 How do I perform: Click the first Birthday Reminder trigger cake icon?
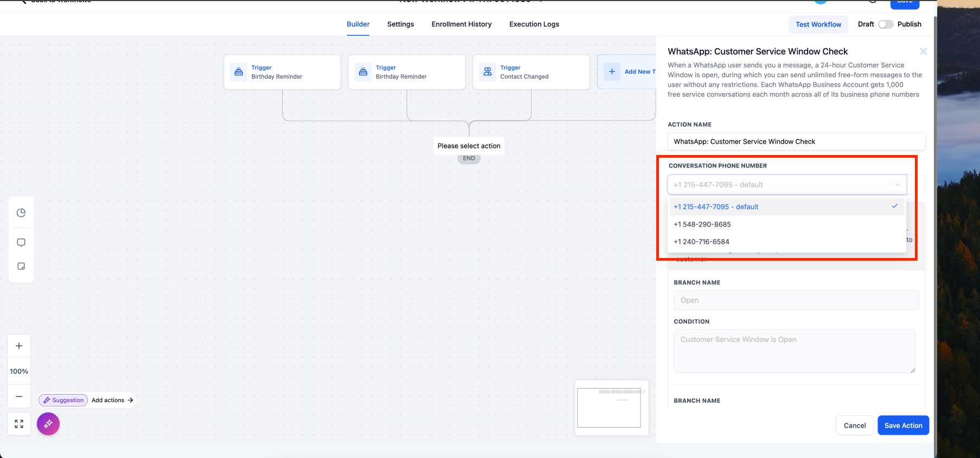coord(239,72)
